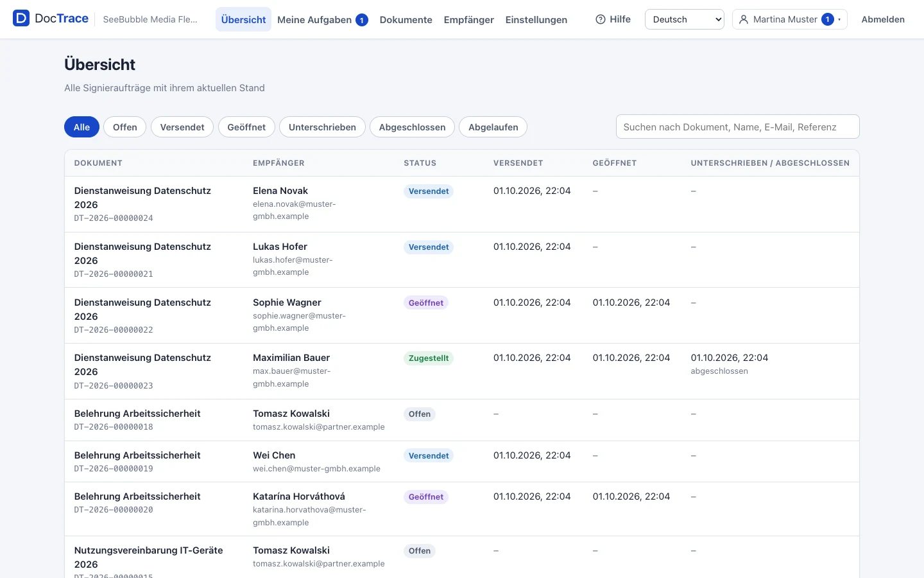Open the Hilfe help page
924x578 pixels.
[613, 19]
